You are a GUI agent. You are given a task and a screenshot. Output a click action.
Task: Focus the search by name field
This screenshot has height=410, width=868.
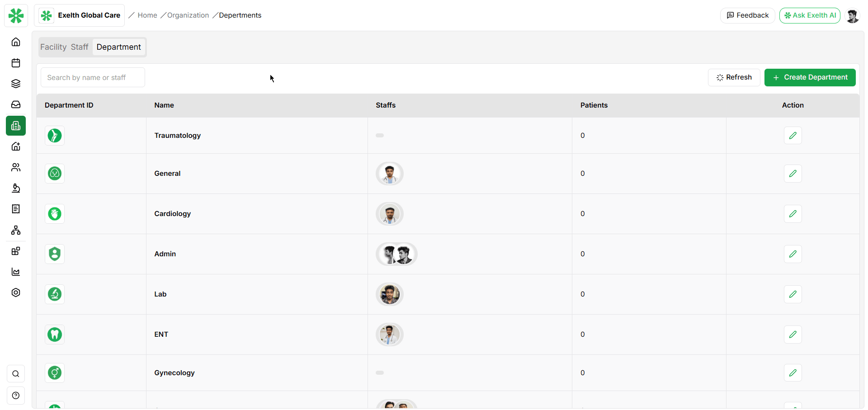(x=93, y=78)
